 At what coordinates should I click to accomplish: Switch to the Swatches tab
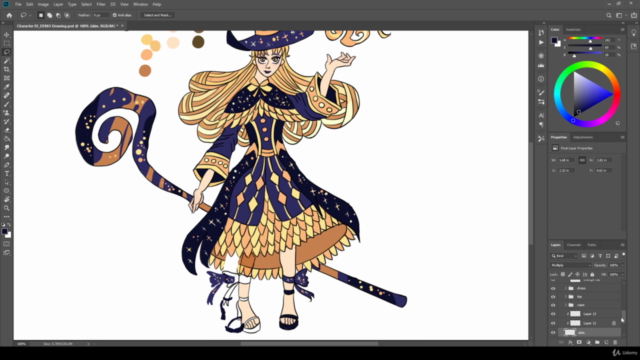click(x=573, y=29)
